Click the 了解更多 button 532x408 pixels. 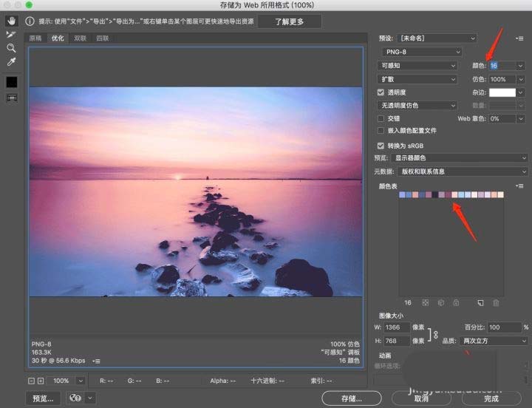click(290, 21)
